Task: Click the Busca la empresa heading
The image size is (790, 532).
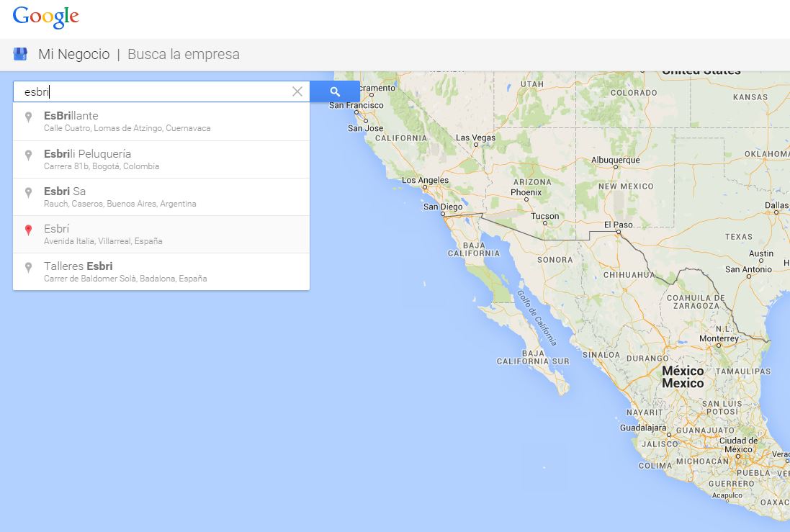Action: (x=184, y=54)
